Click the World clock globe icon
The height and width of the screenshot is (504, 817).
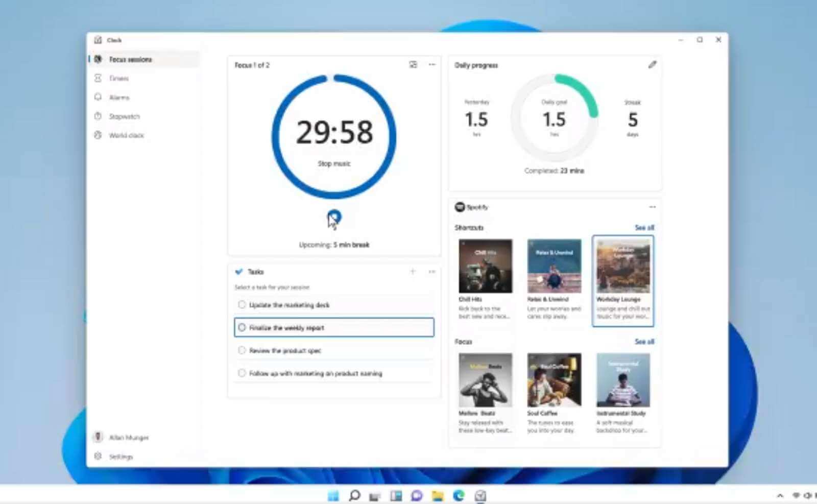pyautogui.click(x=98, y=135)
